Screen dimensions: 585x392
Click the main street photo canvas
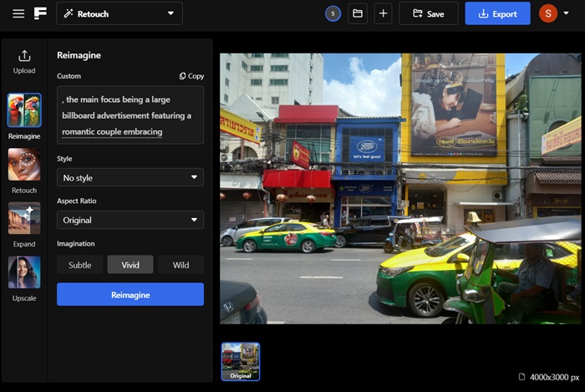[400, 189]
